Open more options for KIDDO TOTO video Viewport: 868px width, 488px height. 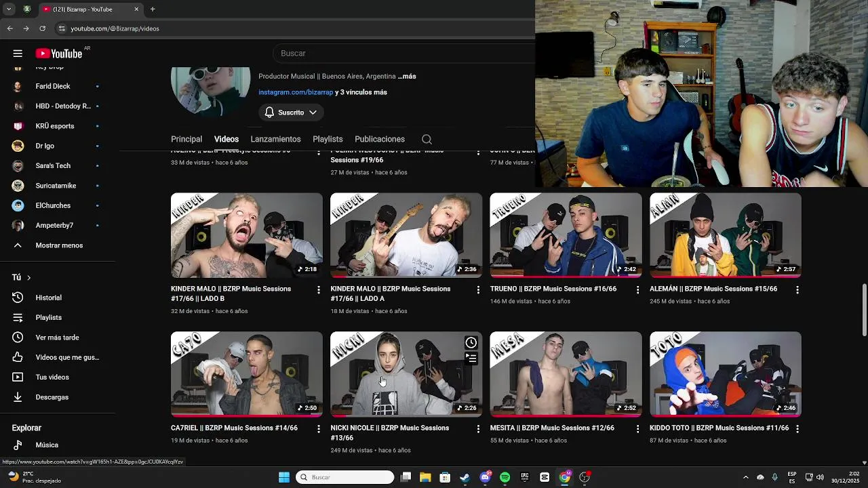point(797,429)
